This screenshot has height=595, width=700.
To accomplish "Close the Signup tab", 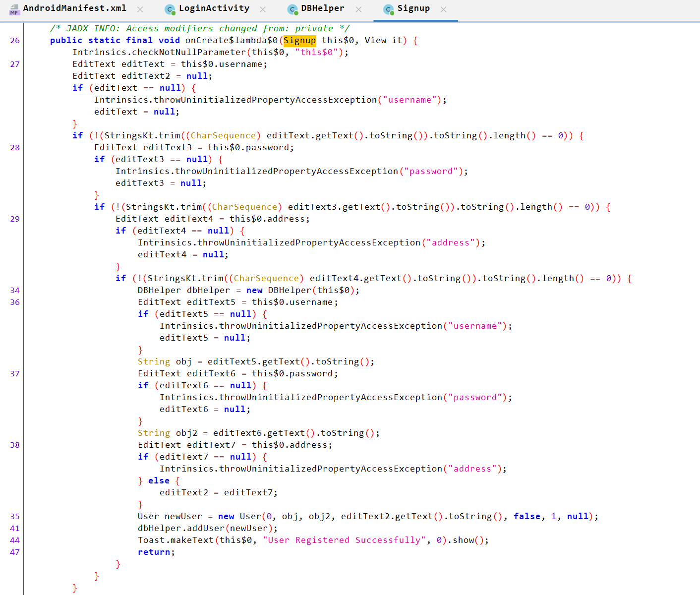I will (x=444, y=9).
